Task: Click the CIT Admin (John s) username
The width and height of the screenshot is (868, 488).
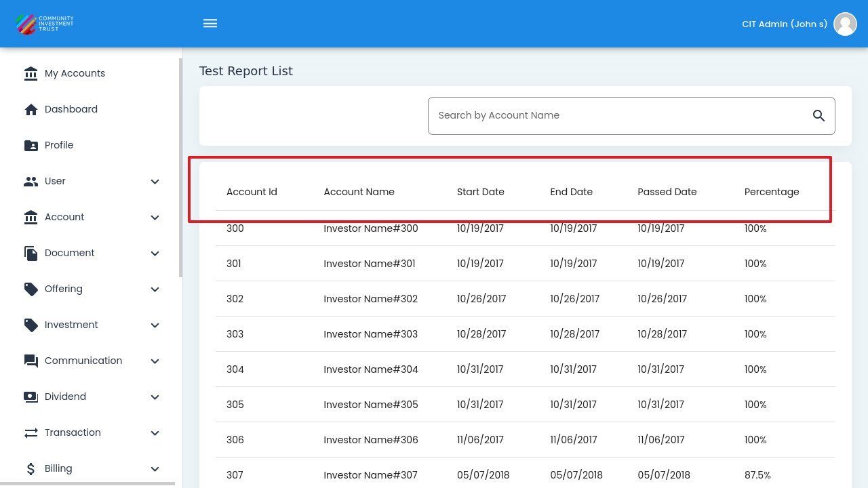Action: (784, 24)
